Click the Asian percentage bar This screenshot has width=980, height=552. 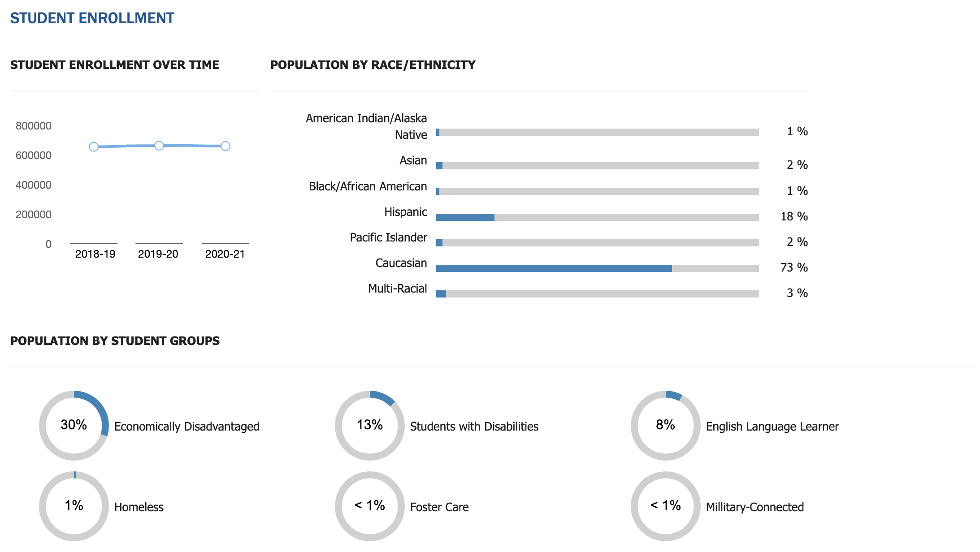(598, 166)
